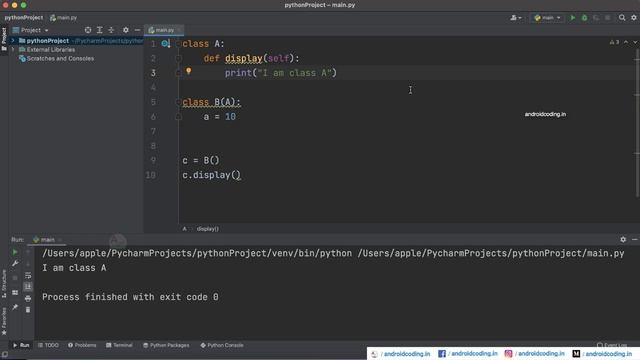
Task: Toggle the Structure side tool button
Action: (x=4, y=283)
